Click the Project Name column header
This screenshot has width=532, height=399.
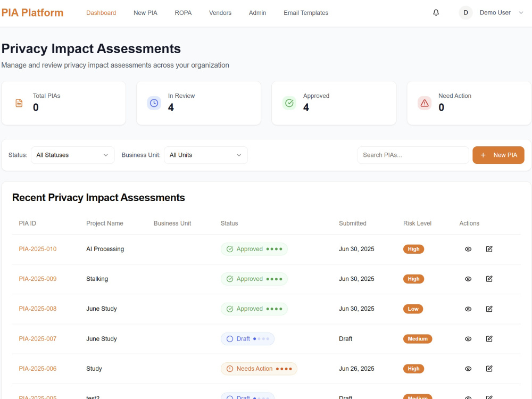click(104, 223)
